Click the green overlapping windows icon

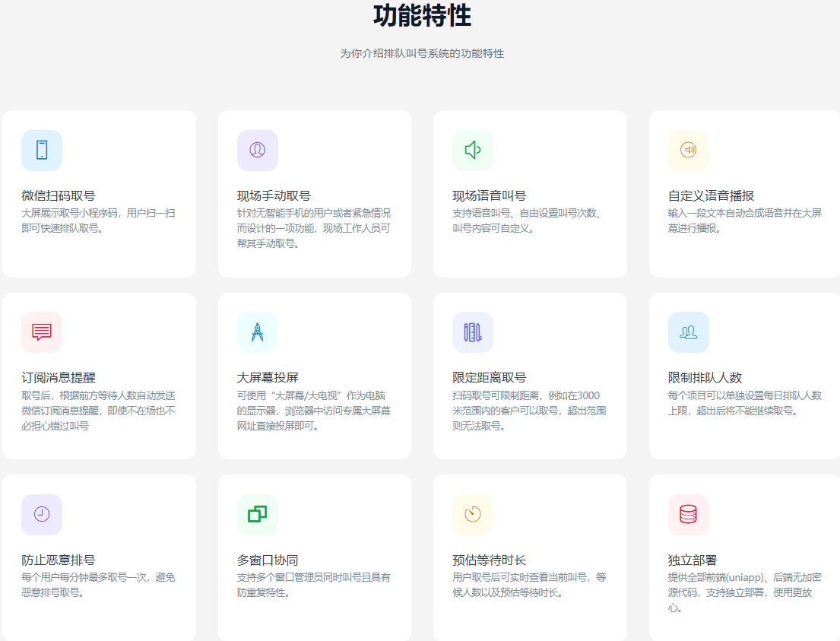(x=257, y=515)
